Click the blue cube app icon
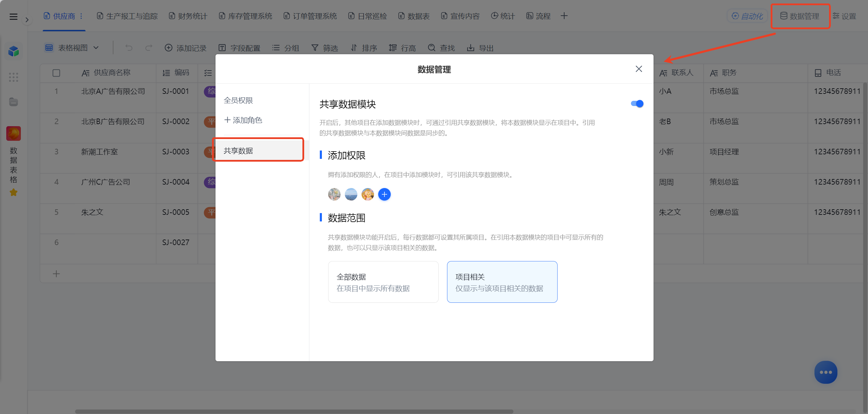This screenshot has width=868, height=414. 14,51
